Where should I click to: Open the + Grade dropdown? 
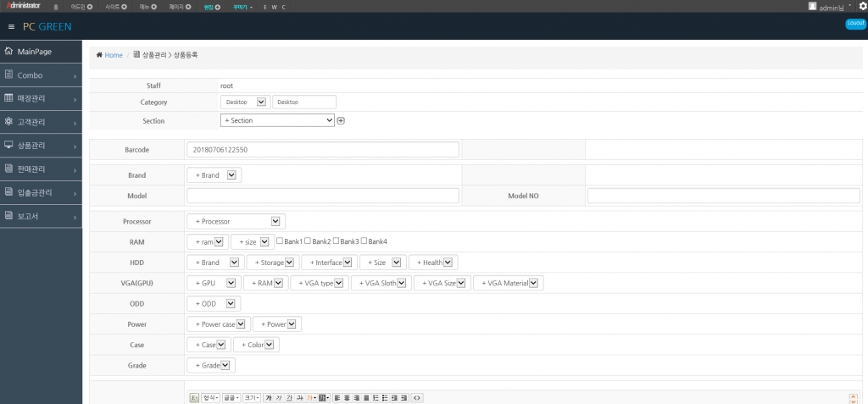pyautogui.click(x=211, y=365)
